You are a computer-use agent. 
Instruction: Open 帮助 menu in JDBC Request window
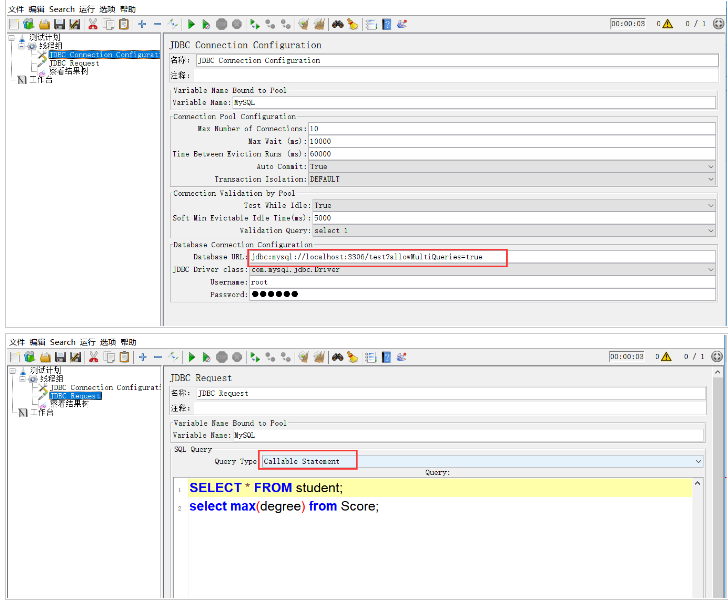point(128,342)
